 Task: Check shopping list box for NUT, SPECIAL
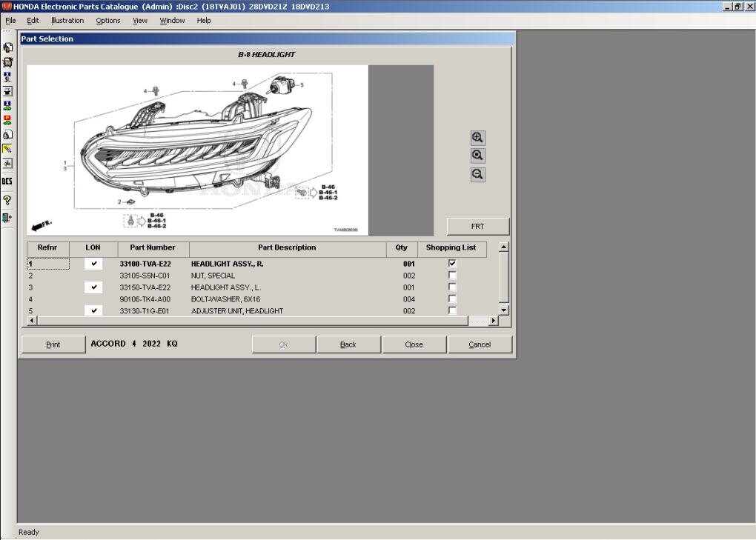pos(452,275)
